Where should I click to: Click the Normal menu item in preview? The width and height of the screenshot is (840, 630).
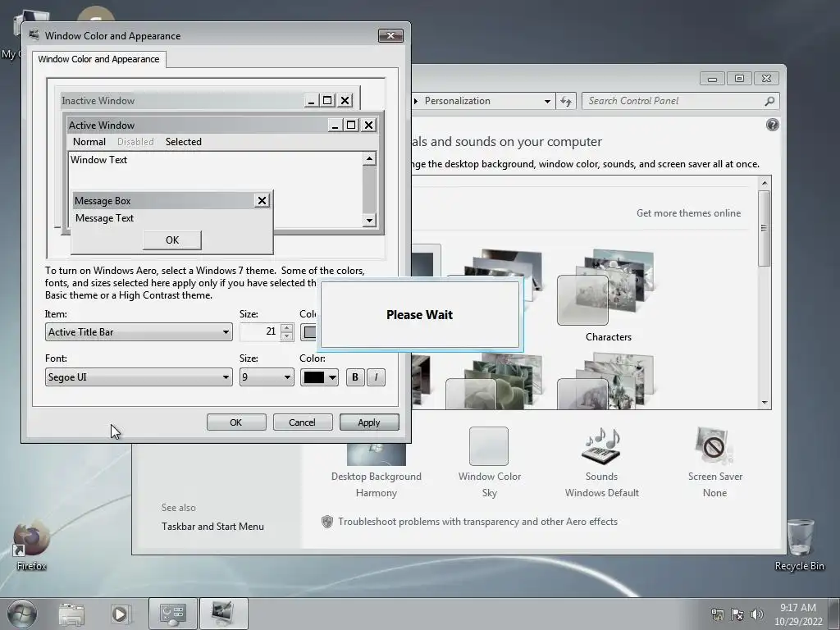point(89,141)
